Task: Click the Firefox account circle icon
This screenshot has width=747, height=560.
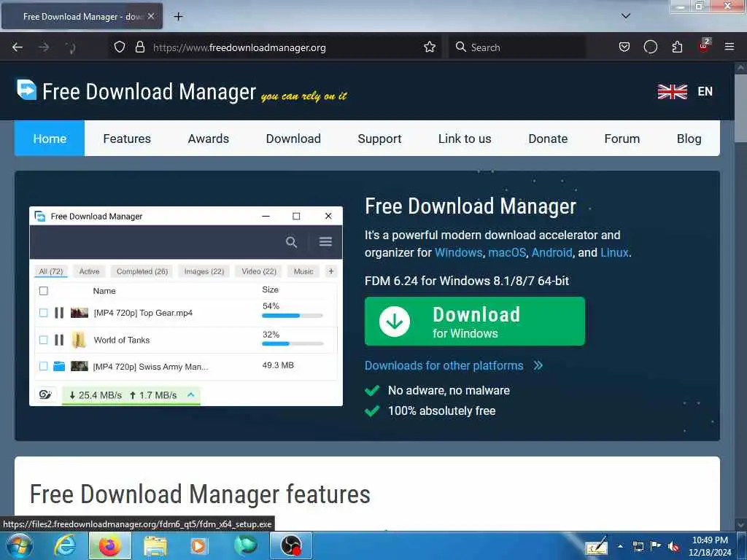Action: pyautogui.click(x=650, y=47)
